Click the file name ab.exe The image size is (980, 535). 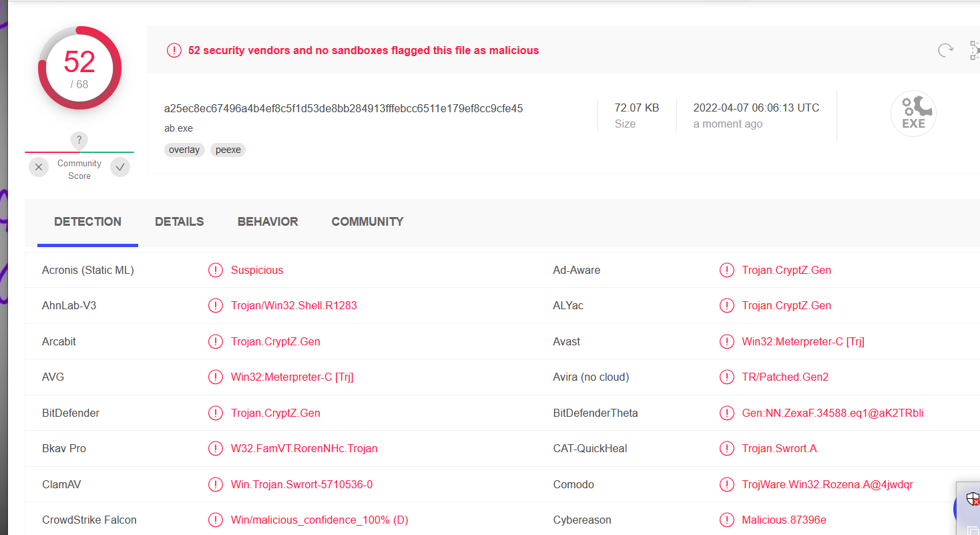[x=178, y=128]
